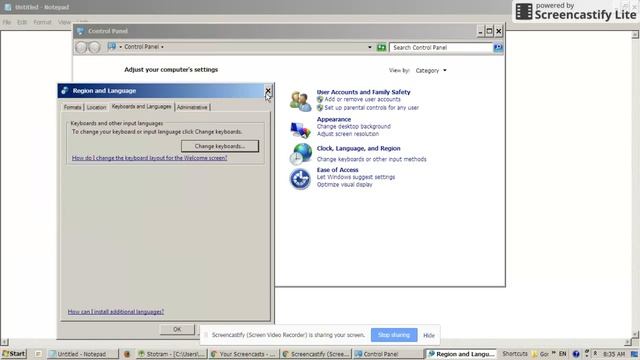This screenshot has width=640, height=360.
Task: Click the User Accounts and Family Safety icon
Action: pyautogui.click(x=300, y=101)
